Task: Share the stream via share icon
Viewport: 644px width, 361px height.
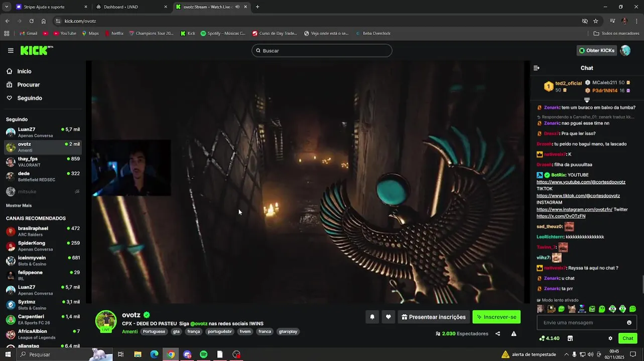Action: pyautogui.click(x=497, y=333)
